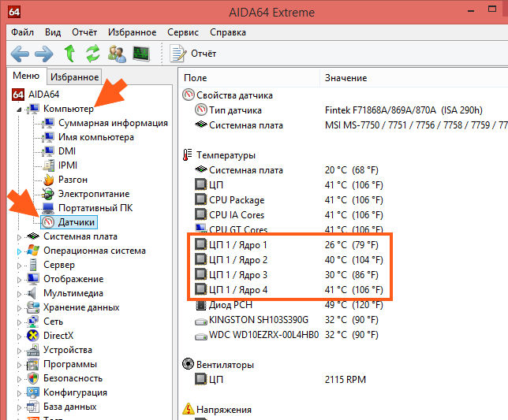Image resolution: width=508 pixels, height=420 pixels.
Task: Switch to the Избранное tab in sidebar
Action: (x=74, y=77)
